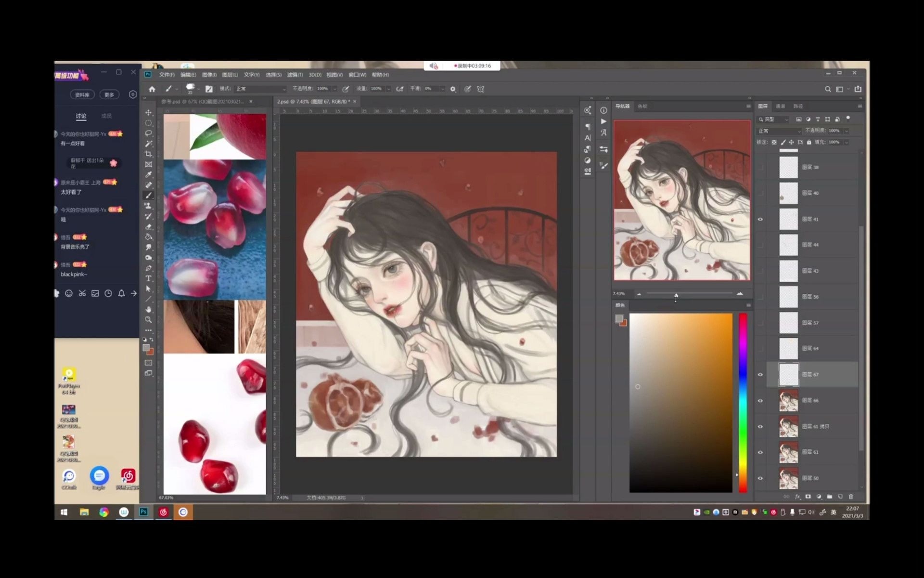The height and width of the screenshot is (578, 924).
Task: Create new group folder icon
Action: tap(830, 497)
